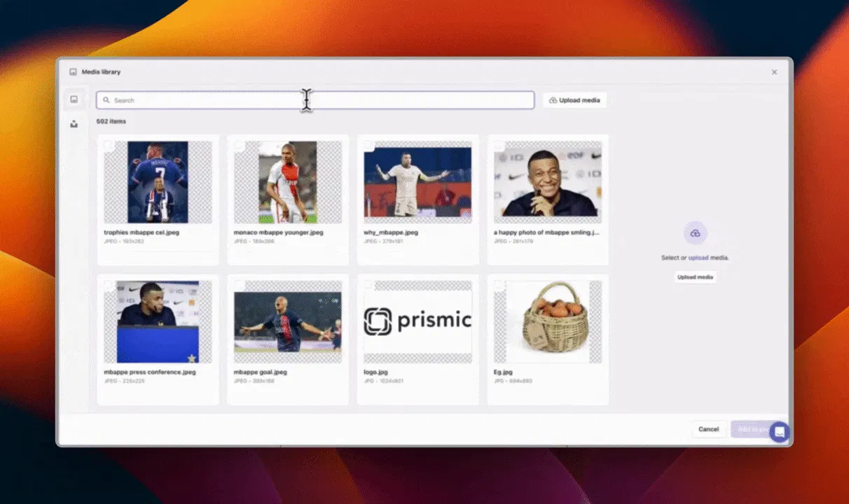Select the trophies mbappe cel.jpeg checkbox

pyautogui.click(x=107, y=145)
